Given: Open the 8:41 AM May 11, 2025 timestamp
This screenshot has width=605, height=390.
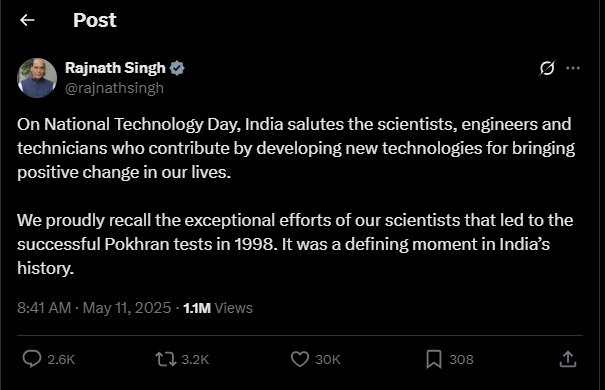Looking at the screenshot, I should click(x=94, y=308).
